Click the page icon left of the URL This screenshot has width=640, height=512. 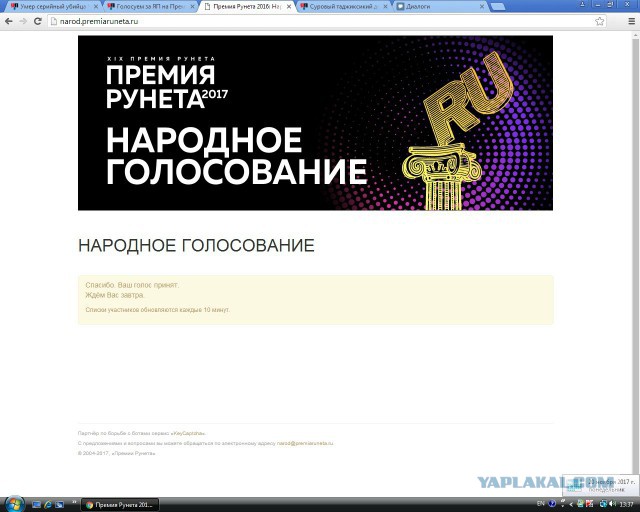point(53,21)
